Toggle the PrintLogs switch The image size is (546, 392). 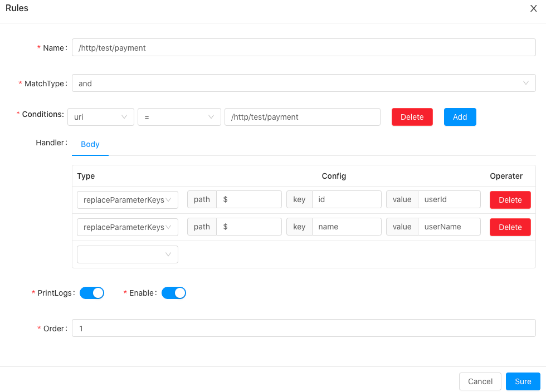[92, 293]
